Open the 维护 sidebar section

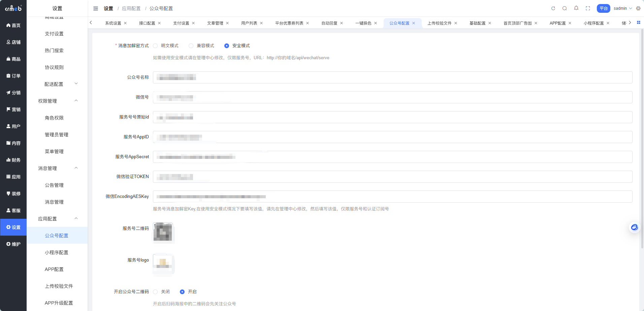click(13, 244)
